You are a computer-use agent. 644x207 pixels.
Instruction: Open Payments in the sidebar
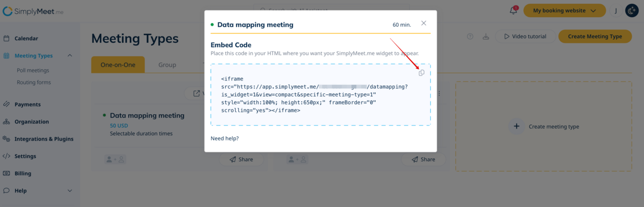[27, 105]
